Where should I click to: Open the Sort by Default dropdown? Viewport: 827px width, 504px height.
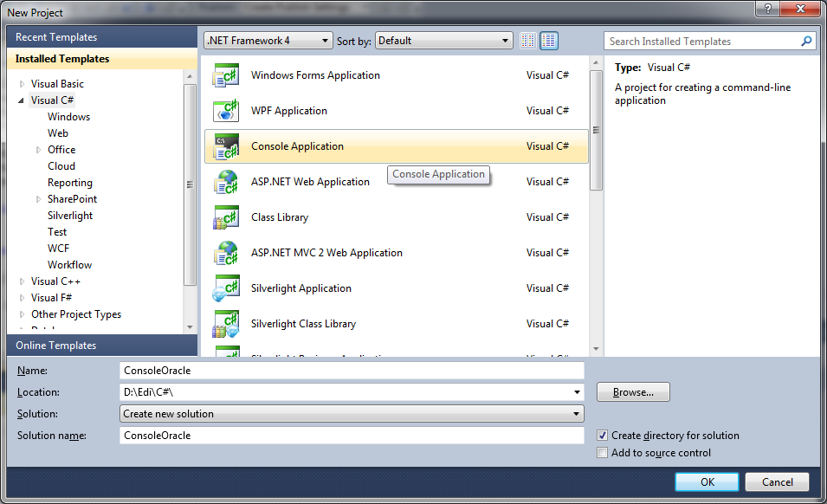[444, 41]
